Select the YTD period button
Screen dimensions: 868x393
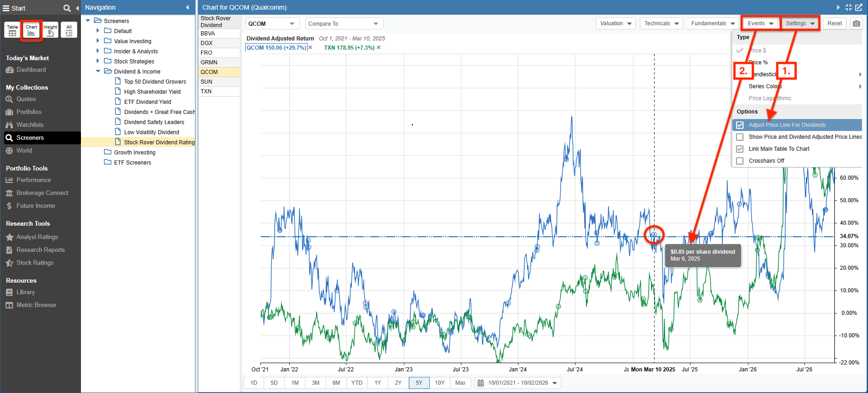357,383
